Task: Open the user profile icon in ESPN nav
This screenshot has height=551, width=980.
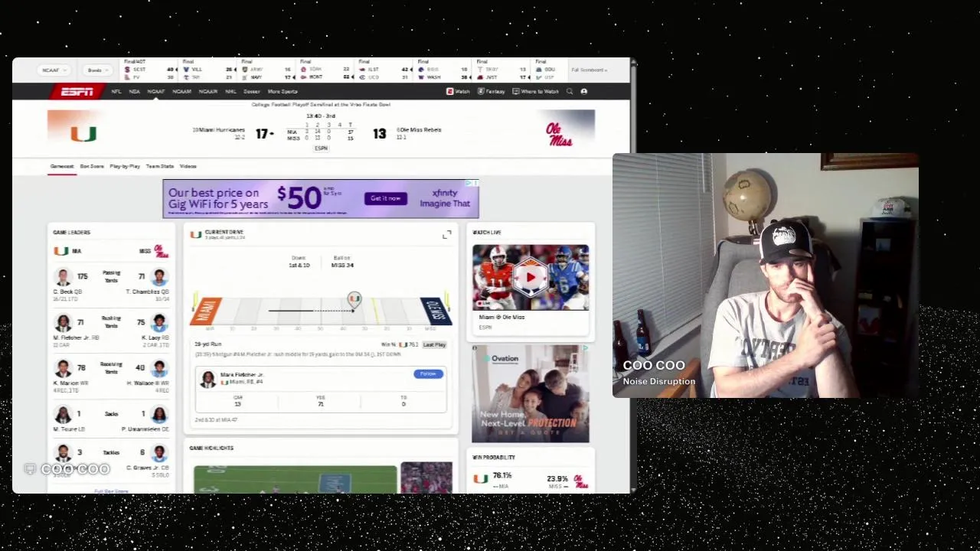Action: click(x=584, y=92)
